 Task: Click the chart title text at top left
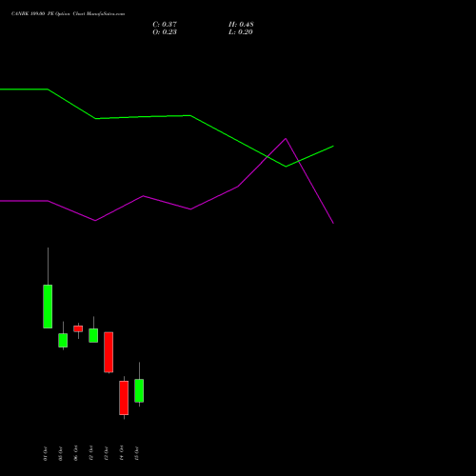coord(68,13)
